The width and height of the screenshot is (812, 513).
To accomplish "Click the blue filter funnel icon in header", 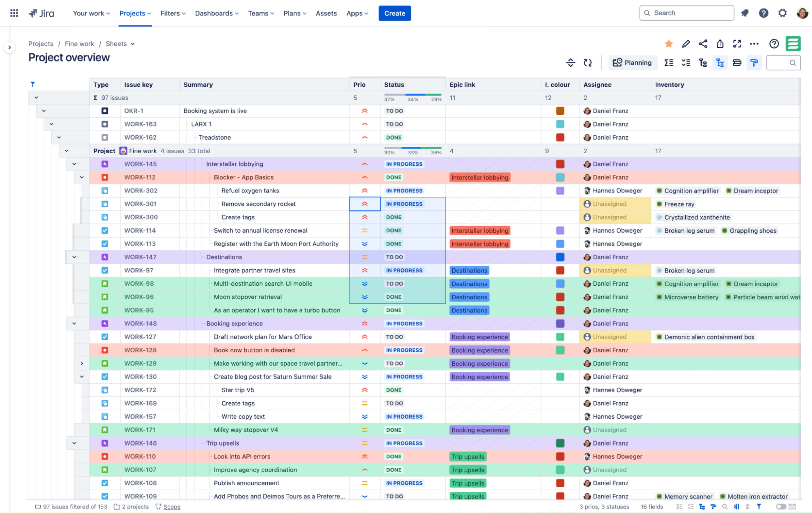I will coord(33,84).
